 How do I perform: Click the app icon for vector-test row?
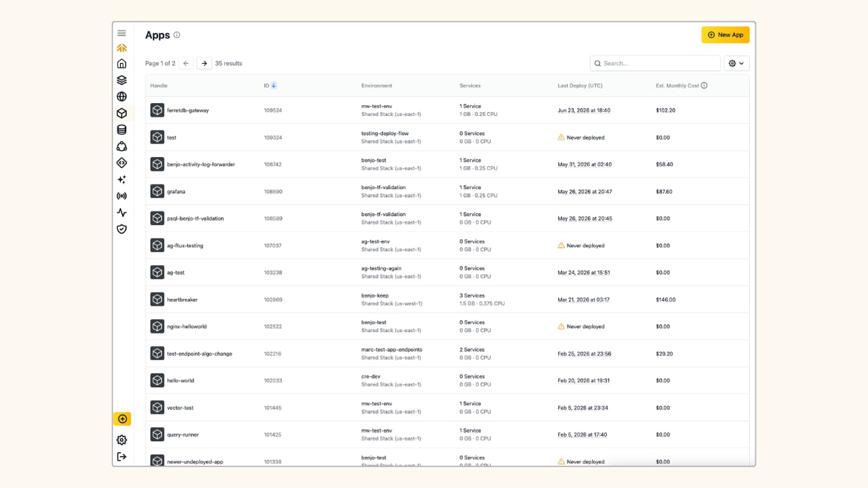click(x=157, y=407)
